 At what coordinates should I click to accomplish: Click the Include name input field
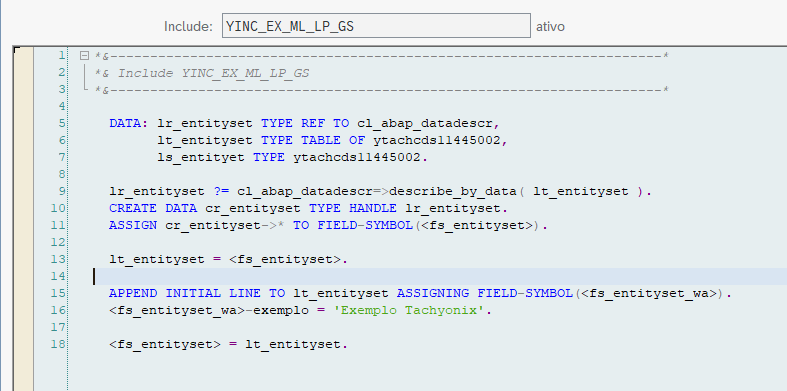tap(376, 26)
